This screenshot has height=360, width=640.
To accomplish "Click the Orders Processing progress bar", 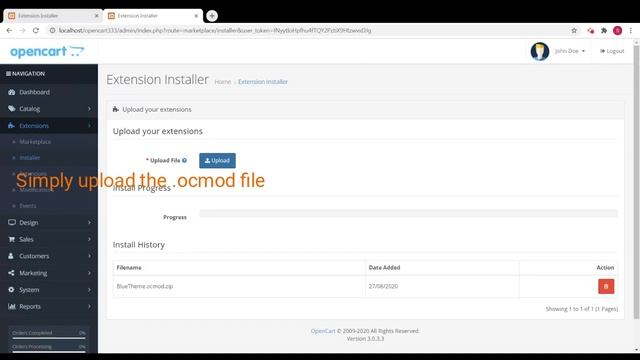I will point(49,351).
